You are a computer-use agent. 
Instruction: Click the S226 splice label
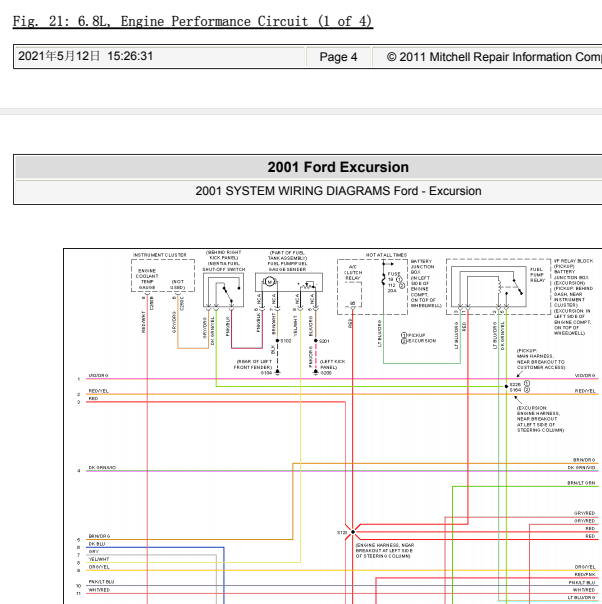[515, 384]
